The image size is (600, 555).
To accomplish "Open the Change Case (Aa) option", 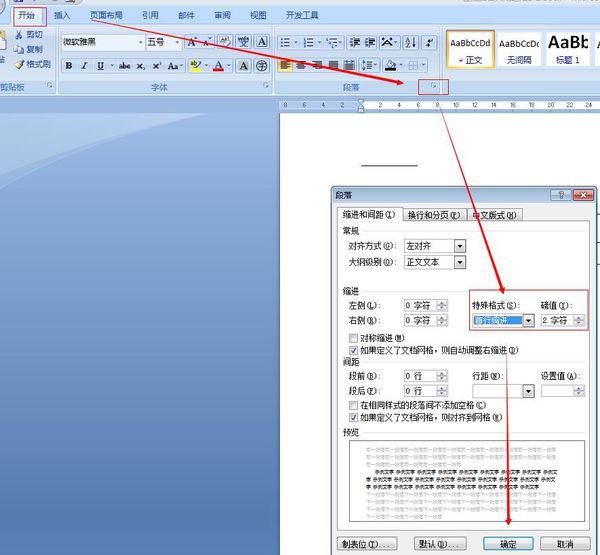I will 174,66.
